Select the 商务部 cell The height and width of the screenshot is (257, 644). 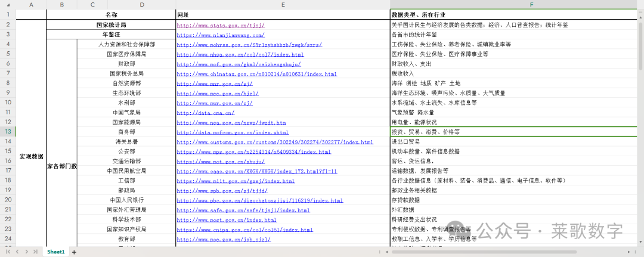coord(126,132)
